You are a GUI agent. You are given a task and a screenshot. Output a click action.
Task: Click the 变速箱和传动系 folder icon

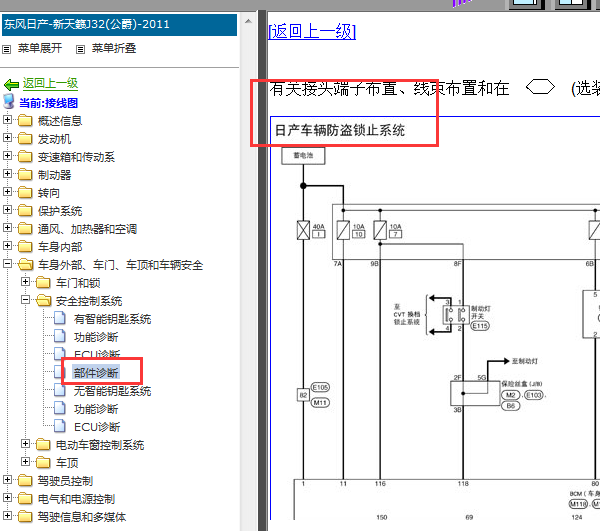pyautogui.click(x=25, y=156)
